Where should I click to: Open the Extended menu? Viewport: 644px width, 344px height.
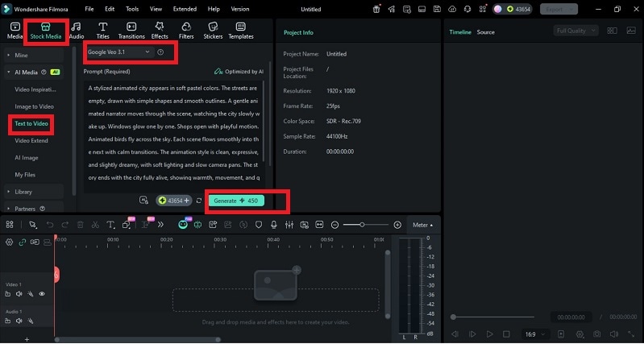coord(185,9)
